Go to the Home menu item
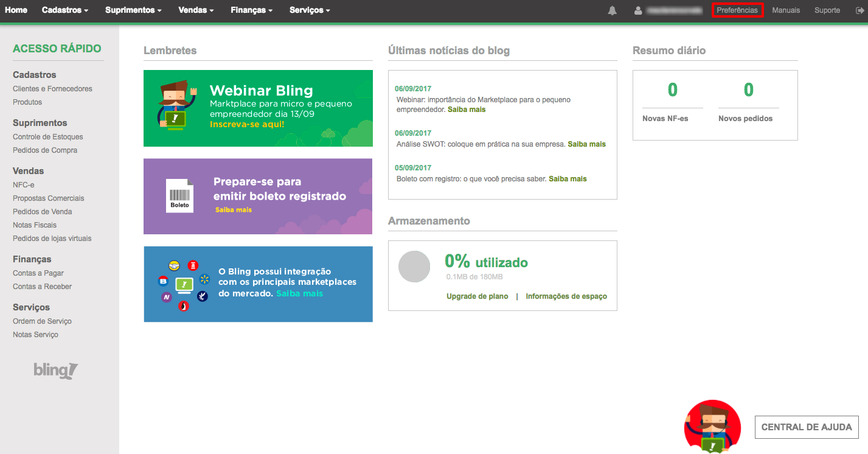This screenshot has height=454, width=868. pos(16,10)
